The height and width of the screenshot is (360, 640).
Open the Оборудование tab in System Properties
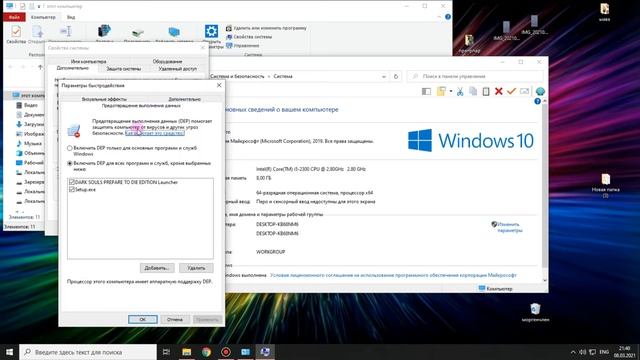coord(167,61)
